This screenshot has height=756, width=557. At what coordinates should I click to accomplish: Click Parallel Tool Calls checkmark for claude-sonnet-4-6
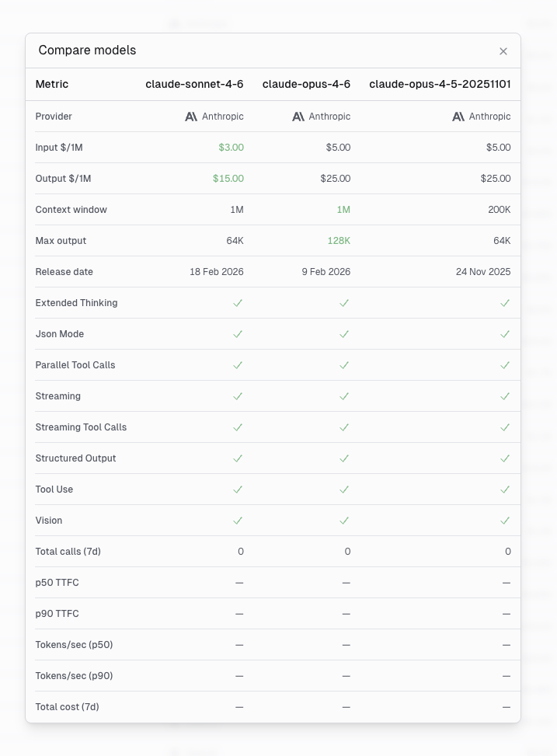238,365
